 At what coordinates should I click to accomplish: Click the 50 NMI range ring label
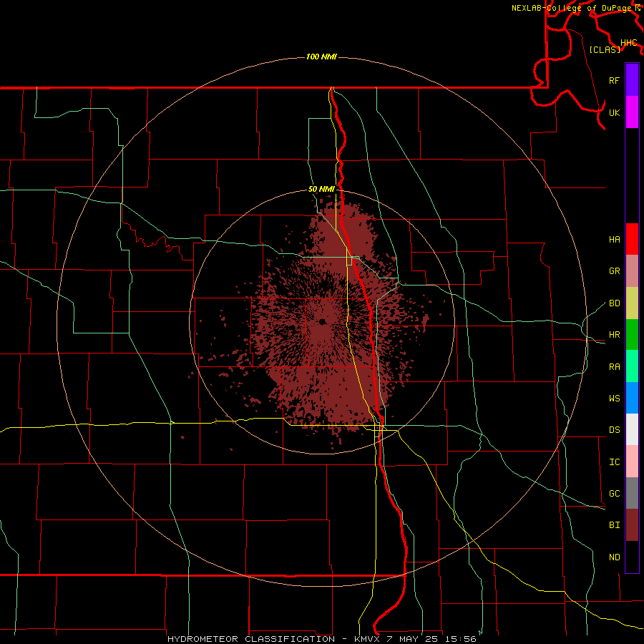(321, 189)
